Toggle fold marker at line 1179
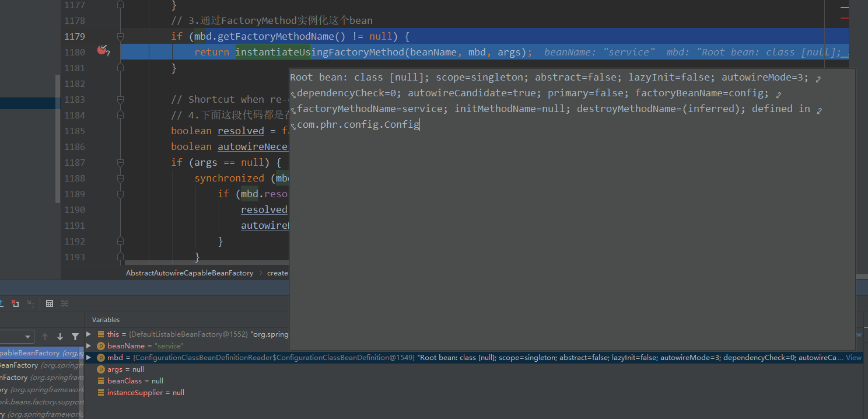 click(120, 36)
